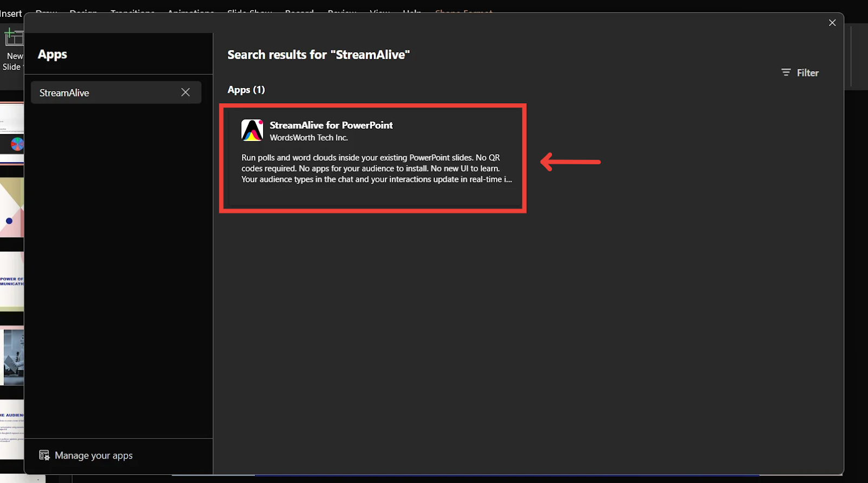Focus the StreamAlive search field

click(x=116, y=93)
